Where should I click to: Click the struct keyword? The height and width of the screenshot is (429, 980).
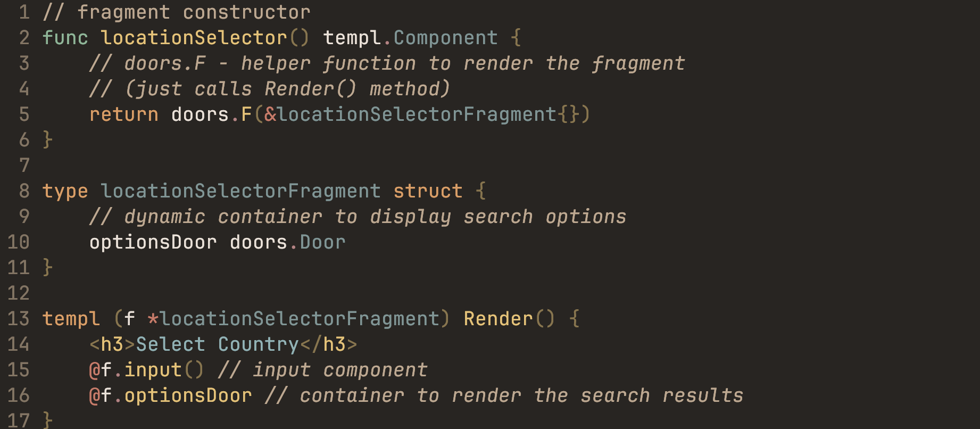[x=428, y=191]
